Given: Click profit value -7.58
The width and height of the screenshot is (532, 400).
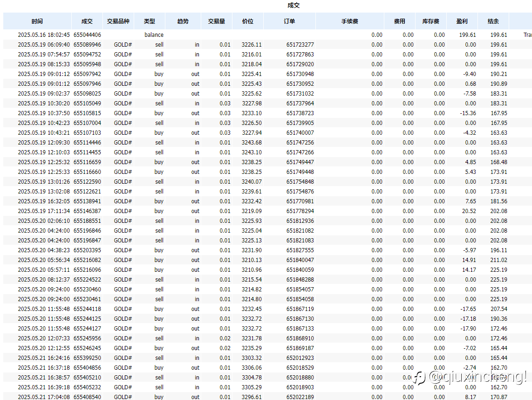Looking at the screenshot, I should pyautogui.click(x=470, y=94).
